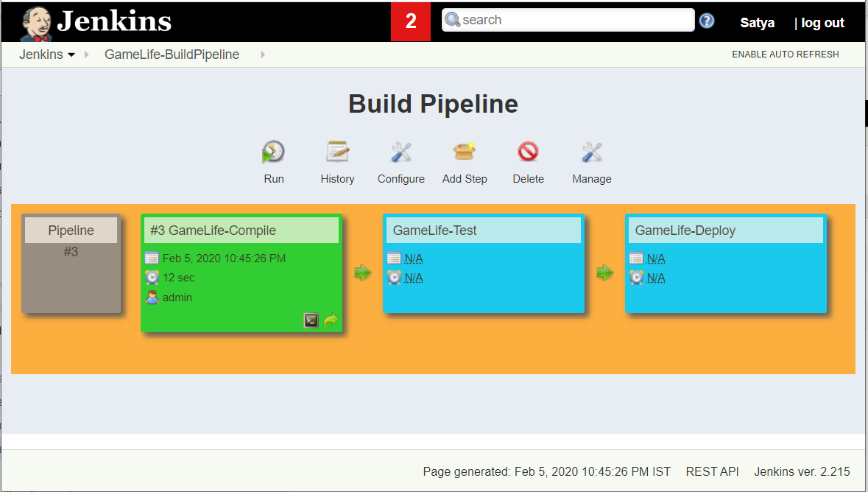Click the Jenkins logo at top left
The image size is (868, 492).
(x=96, y=21)
